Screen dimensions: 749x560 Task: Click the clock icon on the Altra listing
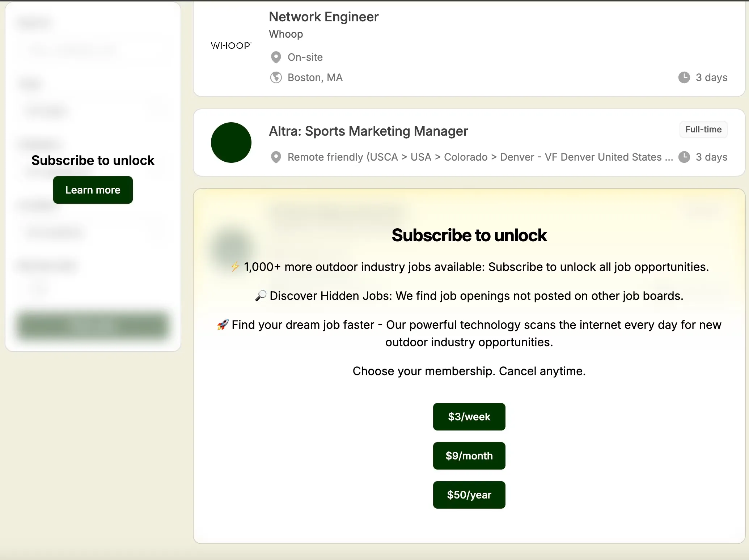coord(685,157)
